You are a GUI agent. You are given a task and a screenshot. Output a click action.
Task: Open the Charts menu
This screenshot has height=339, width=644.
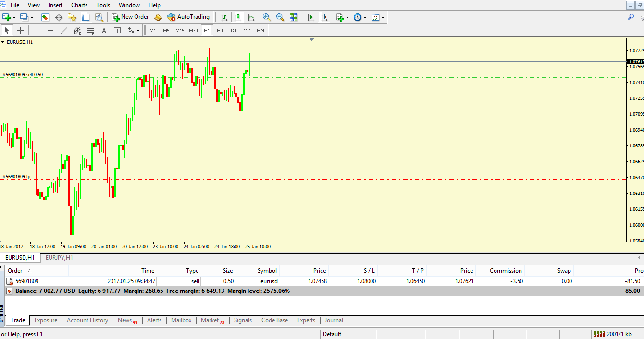pos(79,5)
